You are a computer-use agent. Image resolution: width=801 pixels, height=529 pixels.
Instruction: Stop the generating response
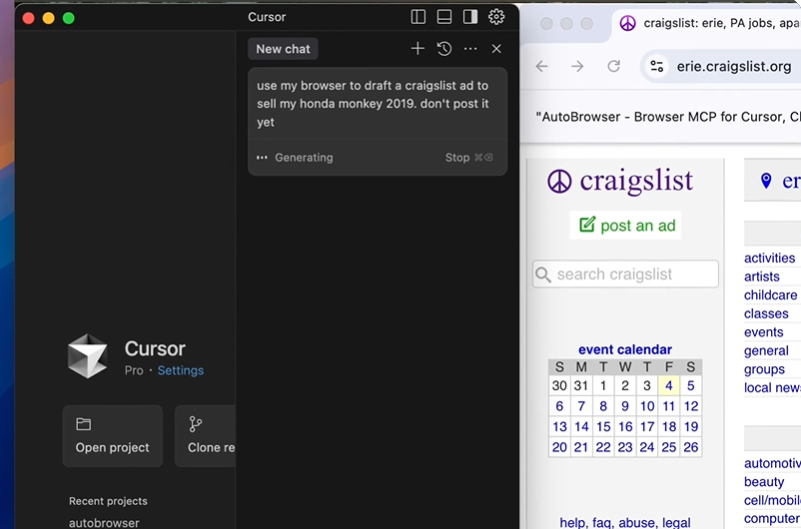click(x=468, y=157)
